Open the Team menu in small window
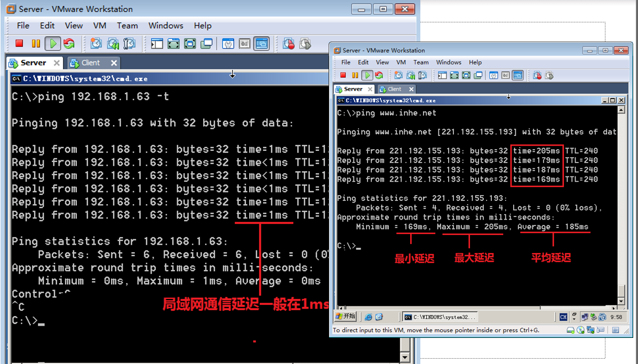Image resolution: width=638 pixels, height=364 pixels. [x=421, y=62]
